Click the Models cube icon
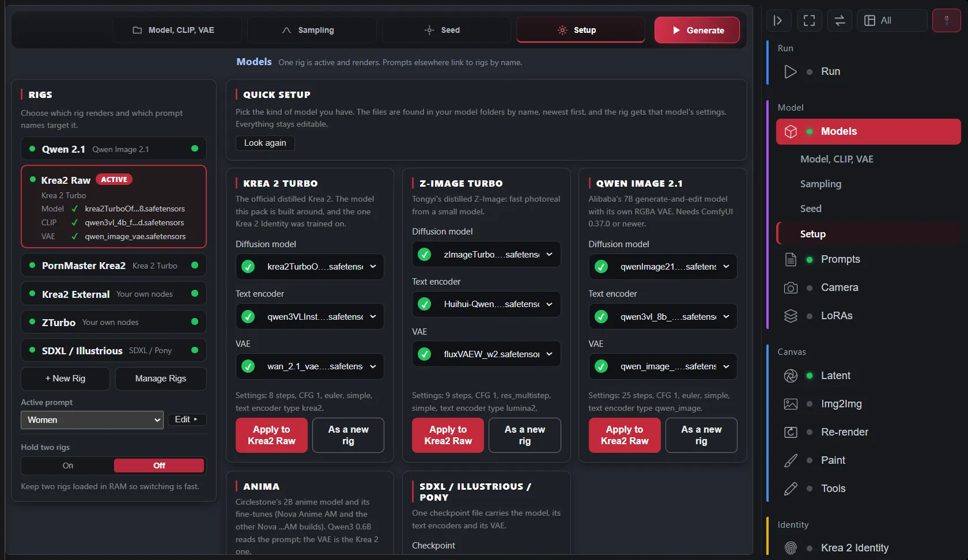Image resolution: width=968 pixels, height=560 pixels. tap(791, 131)
